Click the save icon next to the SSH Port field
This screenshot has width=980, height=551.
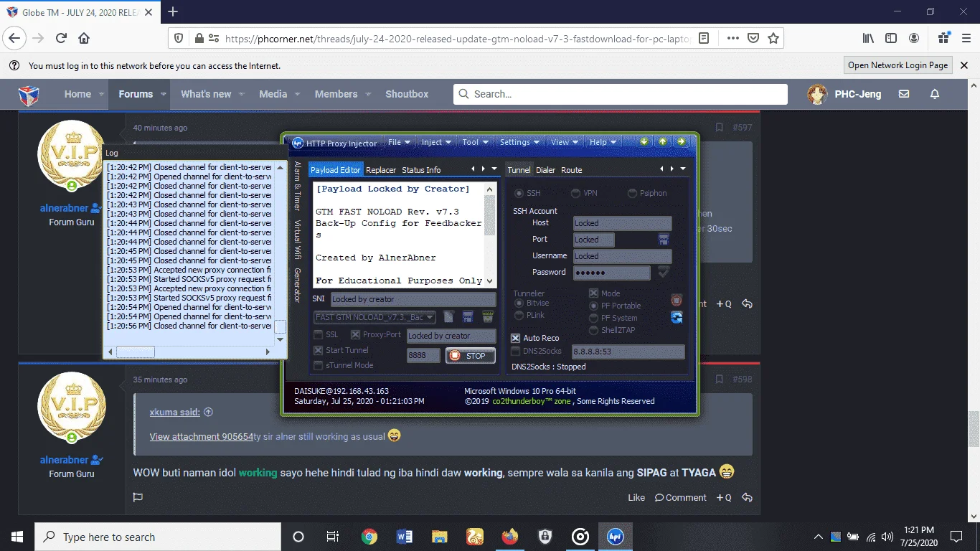(x=664, y=239)
